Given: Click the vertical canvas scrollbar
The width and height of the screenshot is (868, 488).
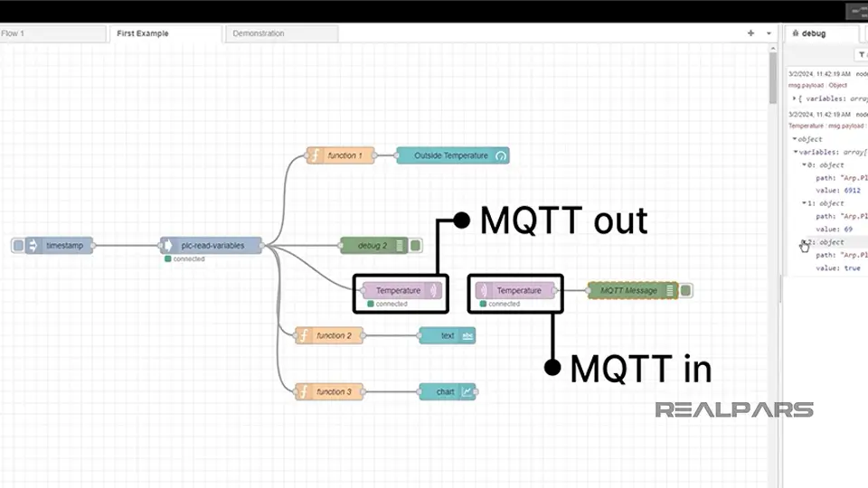Looking at the screenshot, I should click(x=773, y=78).
